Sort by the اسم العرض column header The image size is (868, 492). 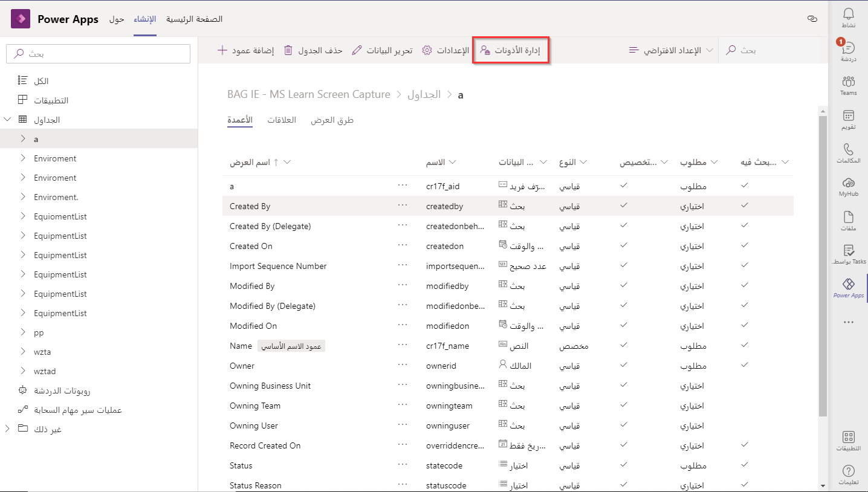(250, 162)
